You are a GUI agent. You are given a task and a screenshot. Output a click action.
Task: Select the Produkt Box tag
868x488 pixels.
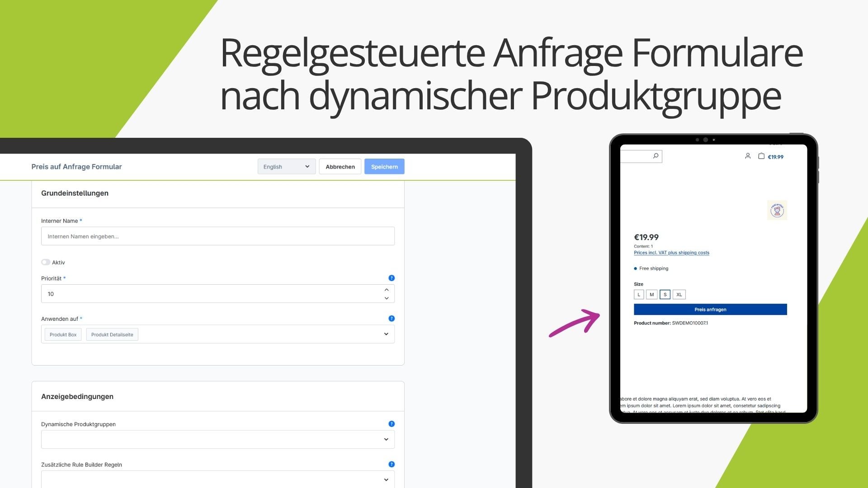click(x=63, y=334)
